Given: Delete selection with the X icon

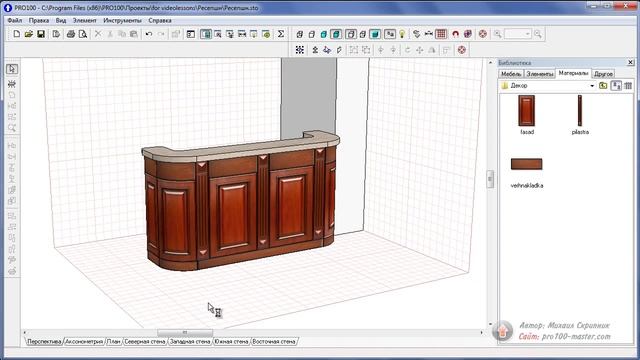Looking at the screenshot, I should (x=98, y=34).
